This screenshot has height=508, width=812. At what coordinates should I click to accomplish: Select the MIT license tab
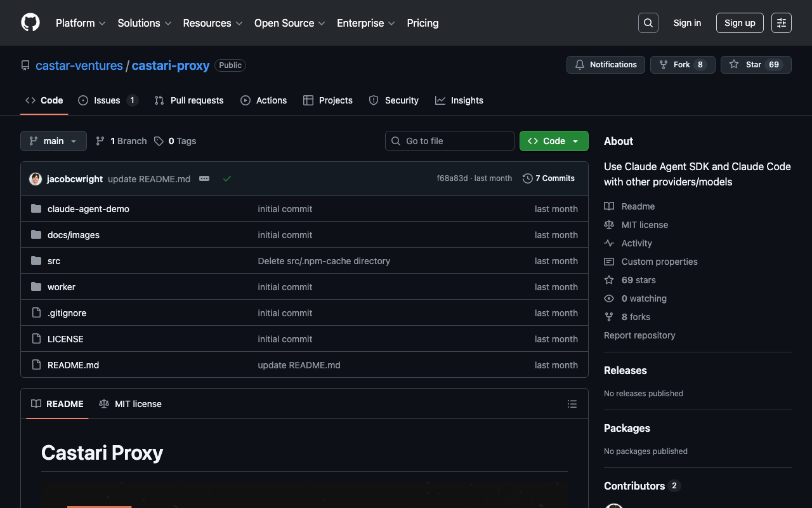point(131,404)
